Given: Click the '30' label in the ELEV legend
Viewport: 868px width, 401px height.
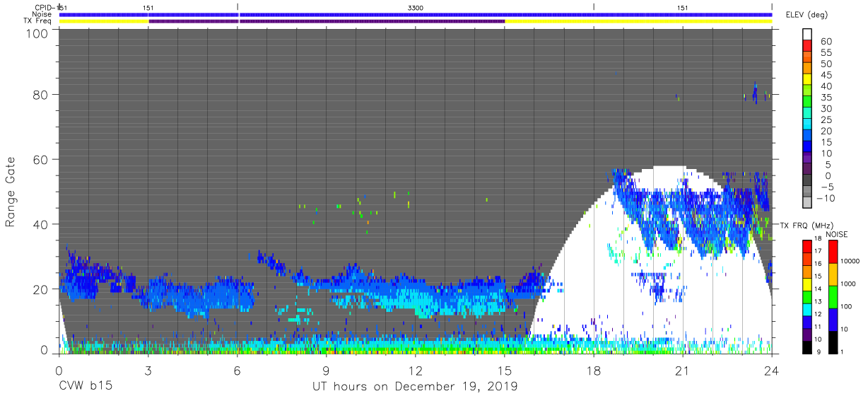Looking at the screenshot, I should (x=825, y=108).
